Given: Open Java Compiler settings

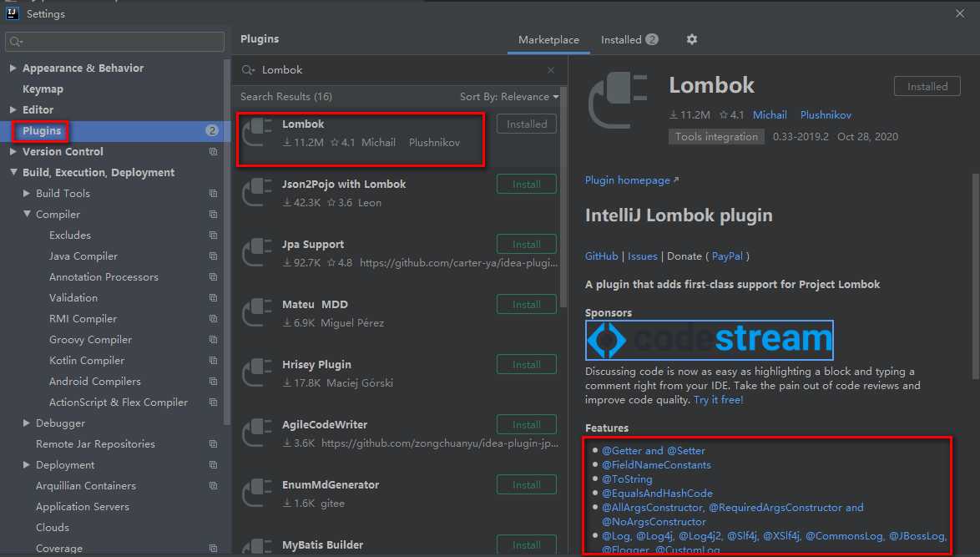Looking at the screenshot, I should 83,256.
